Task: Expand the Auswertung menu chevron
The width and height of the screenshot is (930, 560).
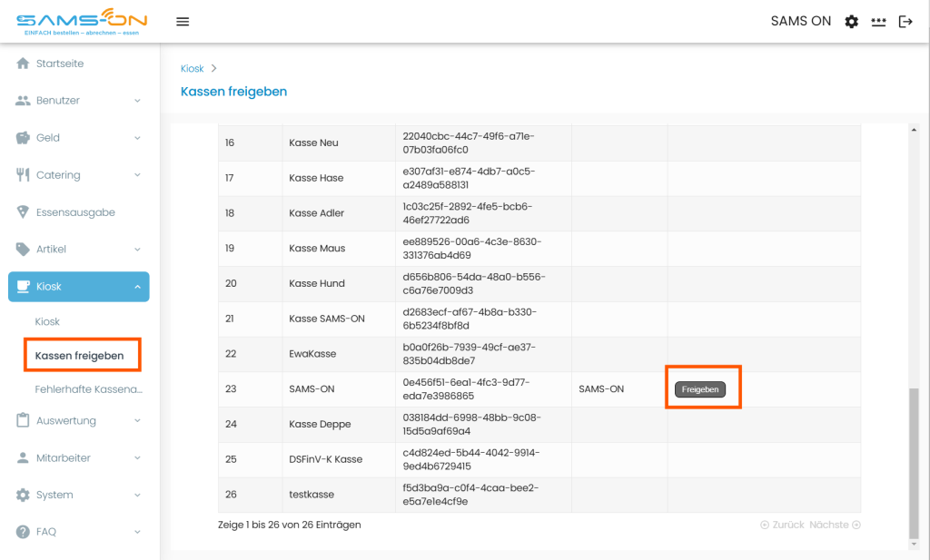Action: [137, 421]
